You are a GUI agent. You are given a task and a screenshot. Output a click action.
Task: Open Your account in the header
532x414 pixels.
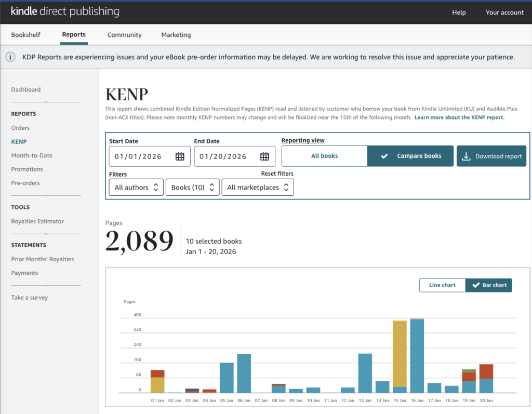coord(504,12)
